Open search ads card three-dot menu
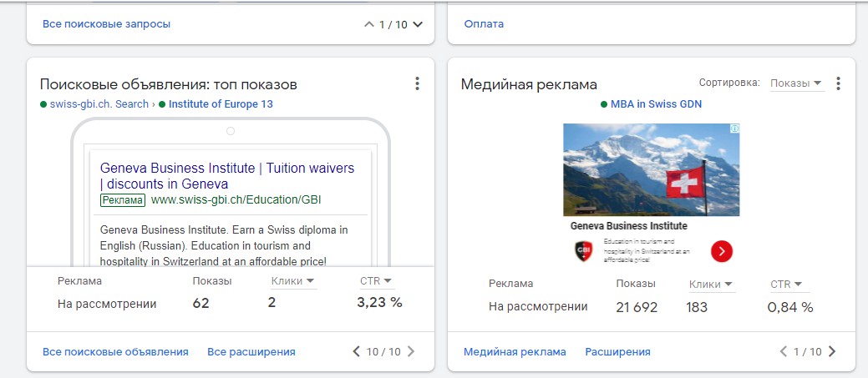 point(417,83)
